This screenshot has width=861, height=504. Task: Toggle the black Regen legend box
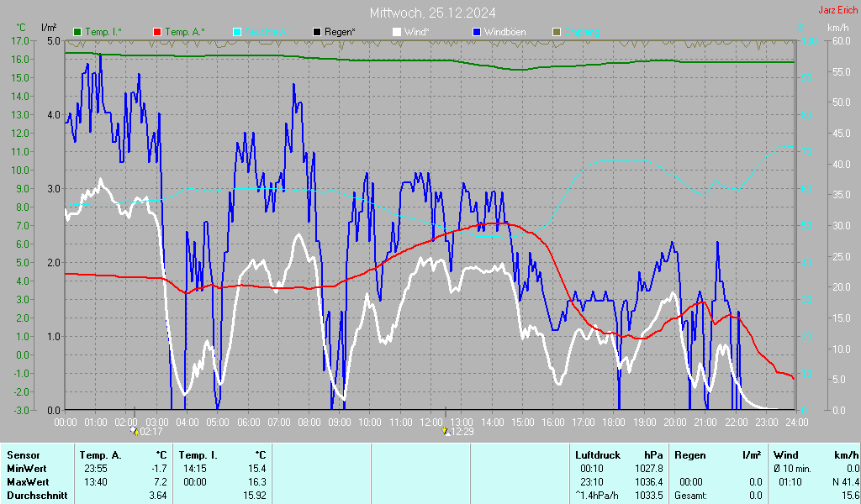point(317,32)
